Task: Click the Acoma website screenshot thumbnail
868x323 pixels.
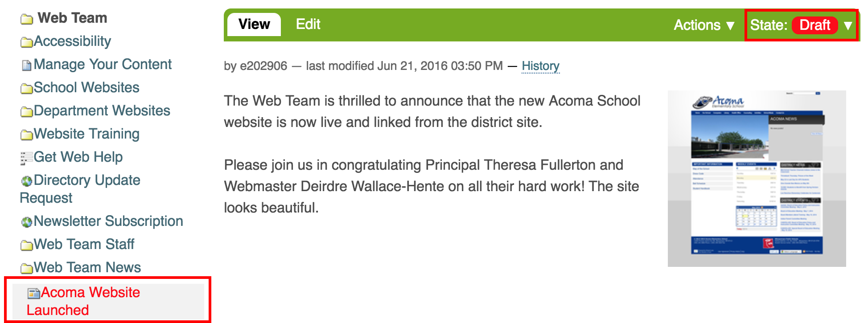Action: coord(757,178)
